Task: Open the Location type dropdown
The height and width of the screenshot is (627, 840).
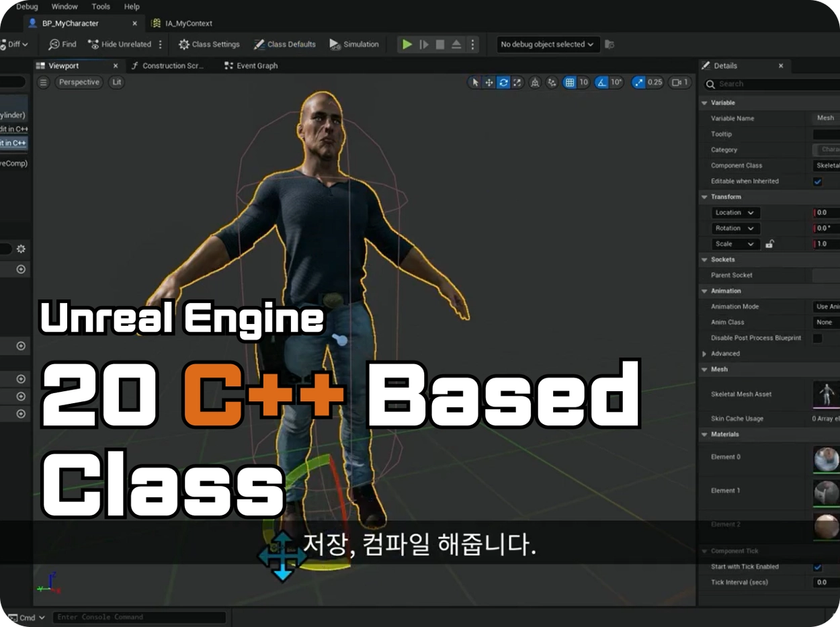Action: (736, 212)
